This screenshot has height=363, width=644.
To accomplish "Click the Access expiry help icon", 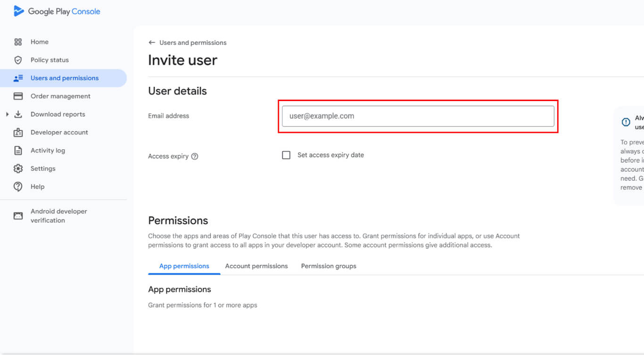I will pyautogui.click(x=195, y=156).
